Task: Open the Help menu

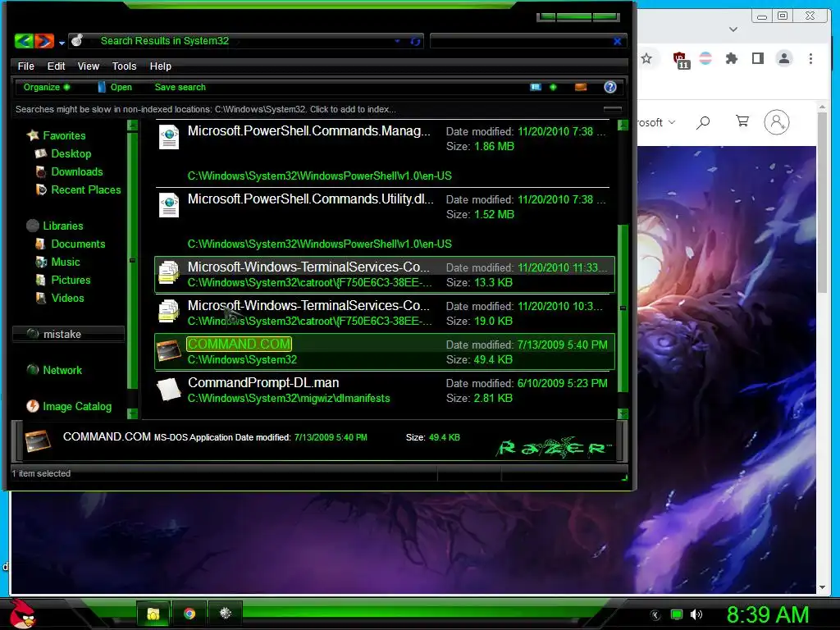Action: tap(160, 66)
